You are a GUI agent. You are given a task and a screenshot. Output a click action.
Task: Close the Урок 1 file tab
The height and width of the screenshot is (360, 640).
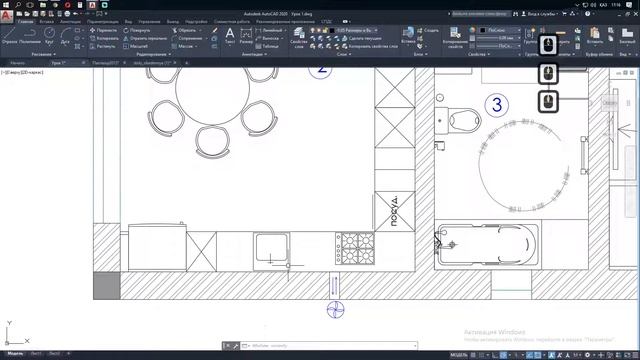(x=84, y=63)
